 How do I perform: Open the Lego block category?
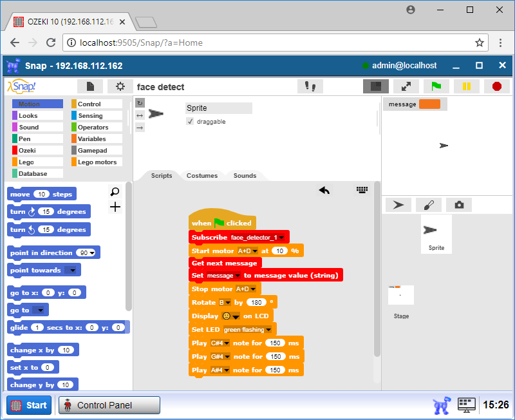click(x=37, y=162)
